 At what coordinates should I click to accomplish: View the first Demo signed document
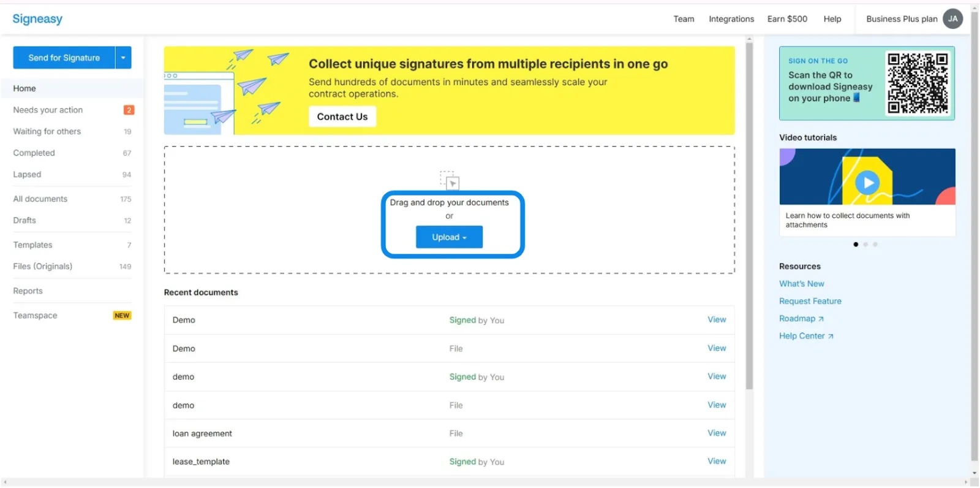pyautogui.click(x=717, y=320)
